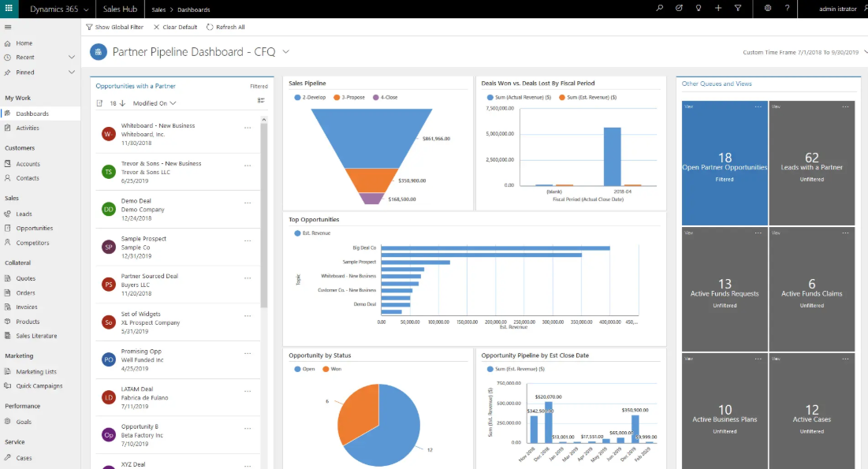
Task: Click the Sales breadcrumb link
Action: tap(158, 9)
